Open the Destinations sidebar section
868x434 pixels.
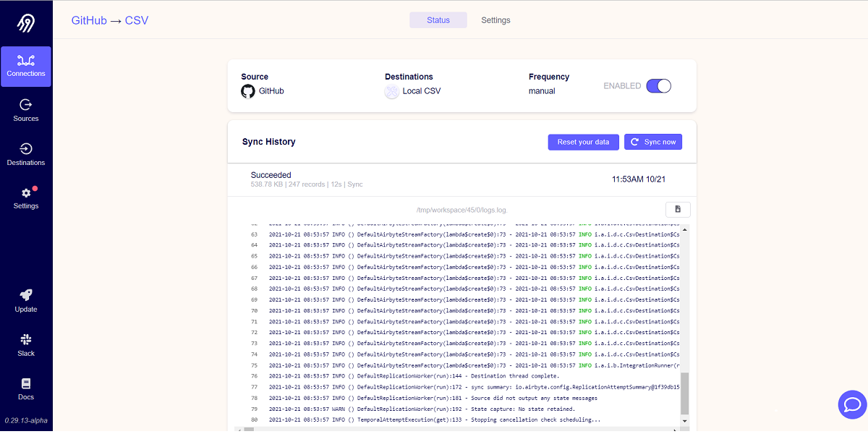[x=26, y=154]
